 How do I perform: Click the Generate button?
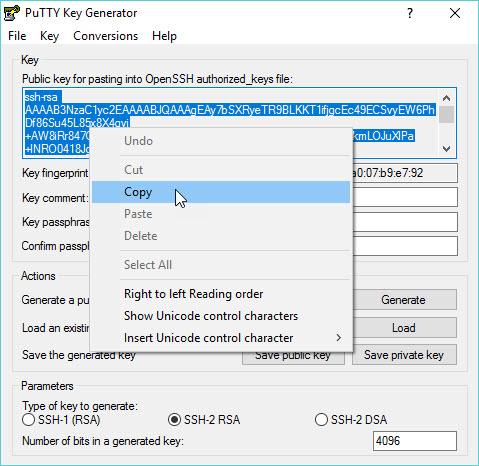tap(404, 300)
